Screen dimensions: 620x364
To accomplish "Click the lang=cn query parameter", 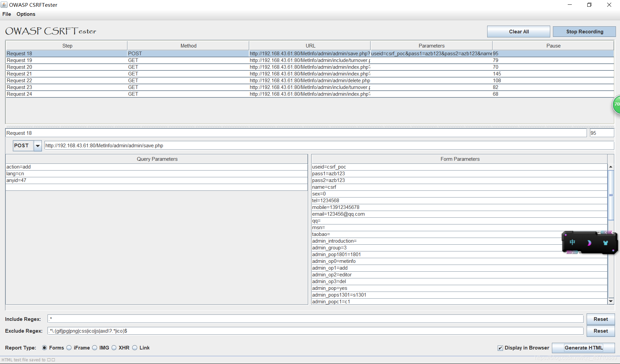I will (x=157, y=174).
